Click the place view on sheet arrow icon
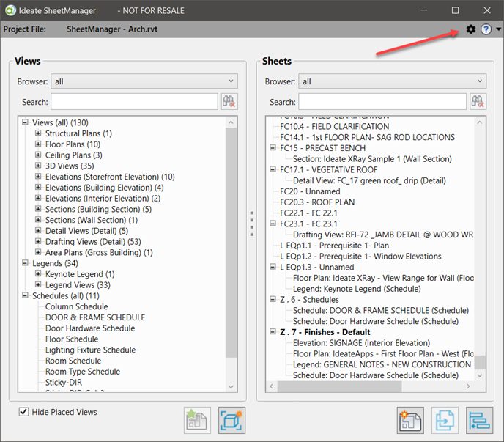 [x=445, y=421]
